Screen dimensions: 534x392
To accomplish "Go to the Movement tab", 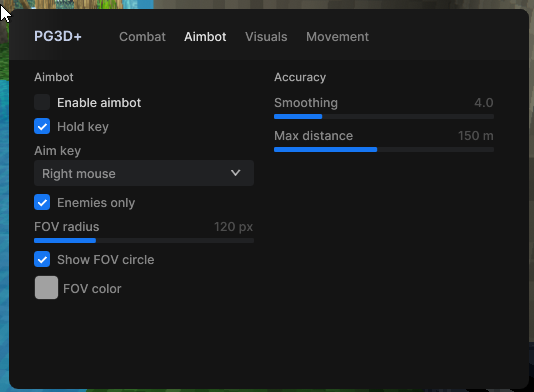I will pos(337,36).
